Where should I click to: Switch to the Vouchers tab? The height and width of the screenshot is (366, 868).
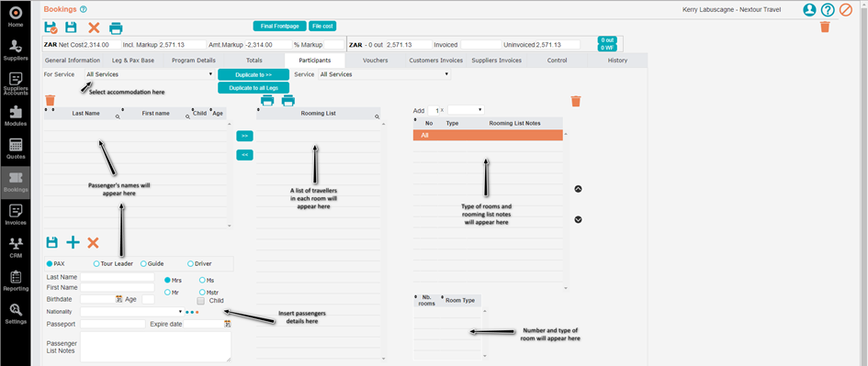point(375,61)
